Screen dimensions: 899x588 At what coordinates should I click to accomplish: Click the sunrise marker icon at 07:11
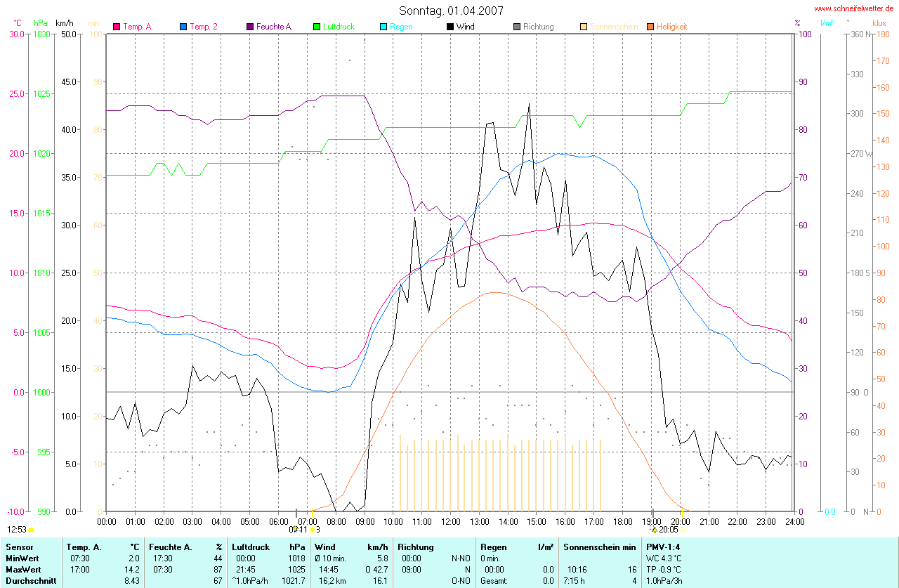pos(312,530)
